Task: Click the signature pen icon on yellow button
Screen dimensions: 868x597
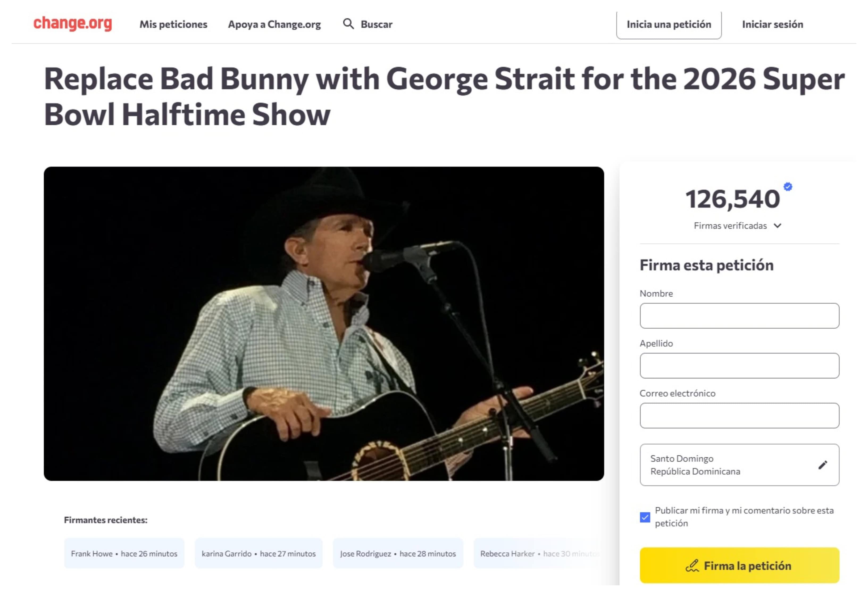Action: click(x=692, y=566)
